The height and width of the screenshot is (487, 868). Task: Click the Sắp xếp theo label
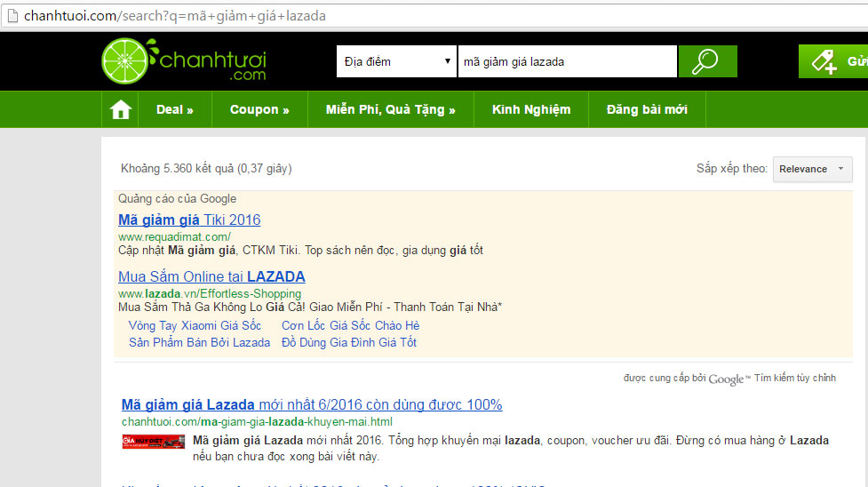coord(732,169)
